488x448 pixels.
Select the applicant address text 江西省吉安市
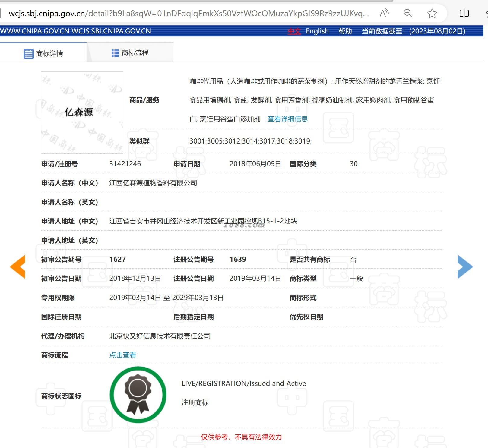129,221
